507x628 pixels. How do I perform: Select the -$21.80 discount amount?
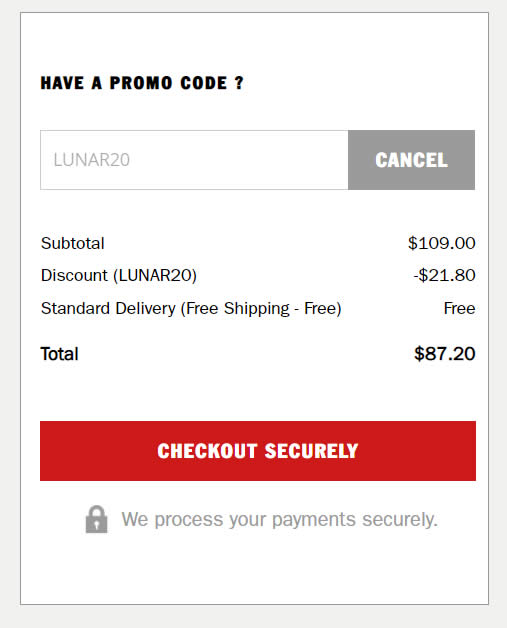(x=445, y=276)
